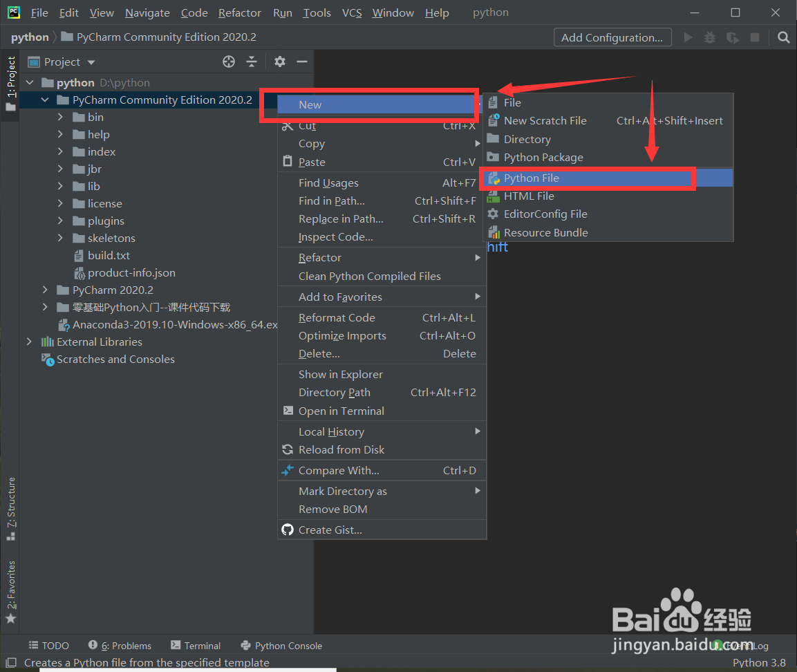Click the External Libraries bars icon
Image resolution: width=797 pixels, height=672 pixels.
[47, 342]
